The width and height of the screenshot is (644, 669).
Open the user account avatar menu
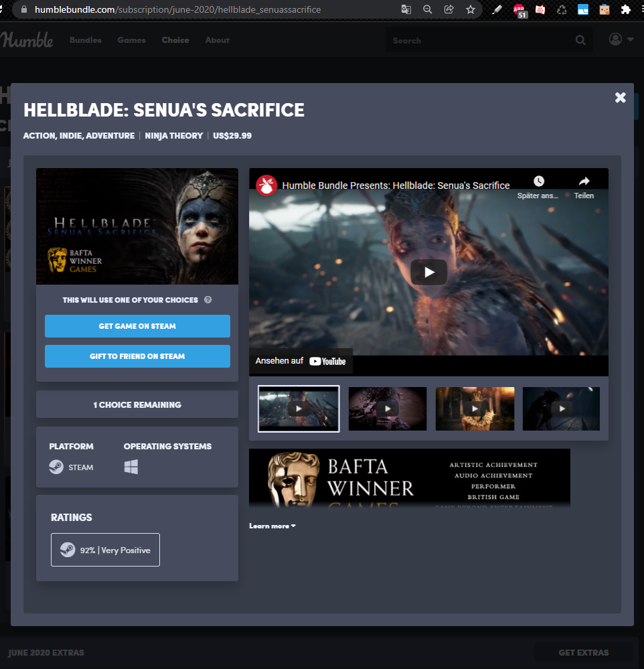[621, 40]
